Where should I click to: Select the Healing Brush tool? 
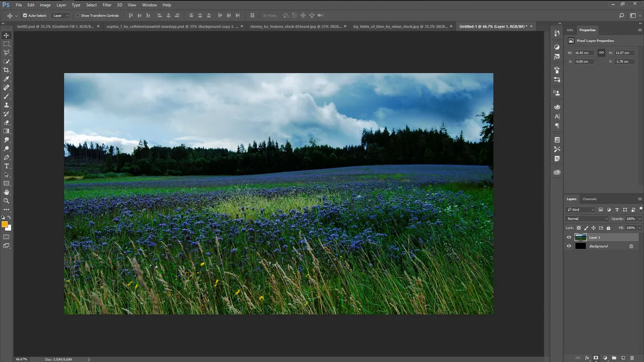pos(7,87)
